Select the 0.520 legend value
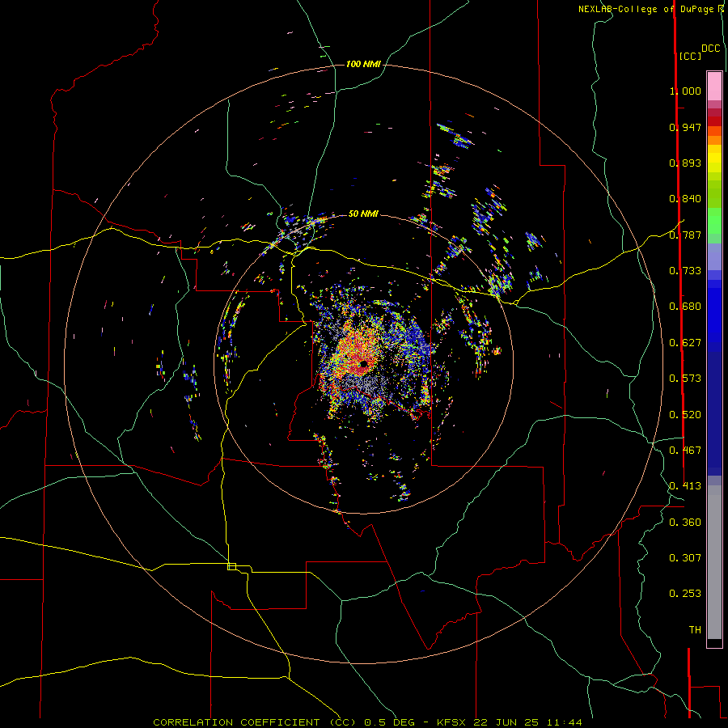Image resolution: width=728 pixels, height=728 pixels. click(x=685, y=415)
